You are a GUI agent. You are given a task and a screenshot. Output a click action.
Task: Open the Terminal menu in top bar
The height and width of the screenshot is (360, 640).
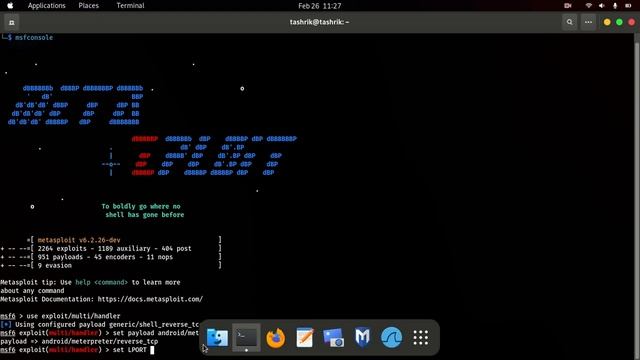click(130, 6)
